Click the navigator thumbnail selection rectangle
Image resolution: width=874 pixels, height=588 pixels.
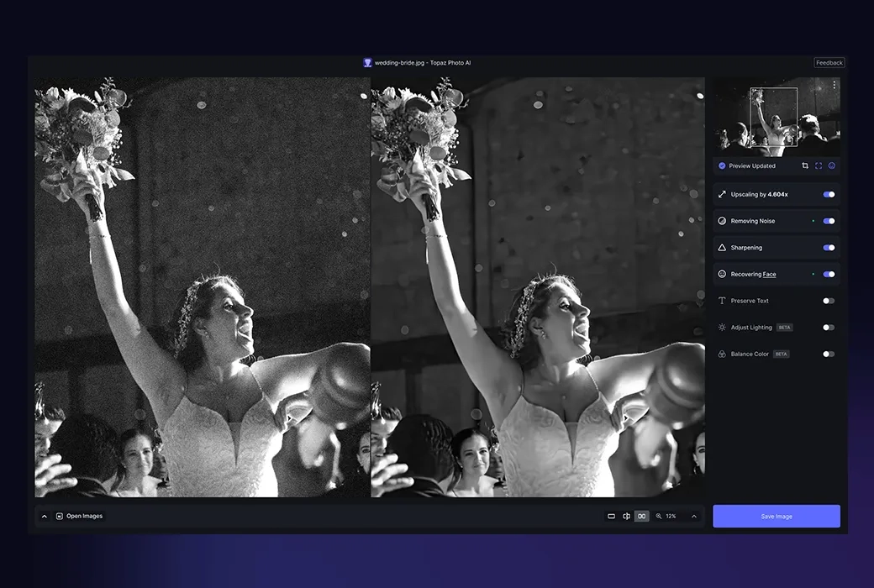click(x=774, y=117)
